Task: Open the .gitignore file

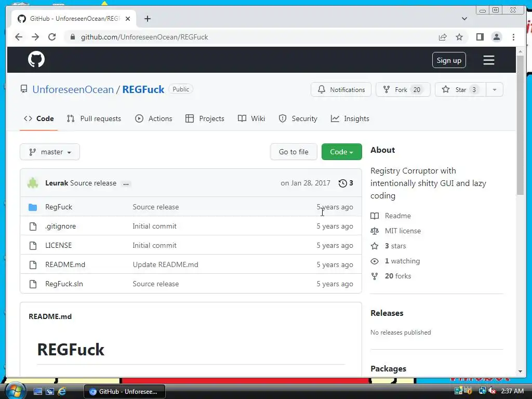Action: click(x=60, y=227)
